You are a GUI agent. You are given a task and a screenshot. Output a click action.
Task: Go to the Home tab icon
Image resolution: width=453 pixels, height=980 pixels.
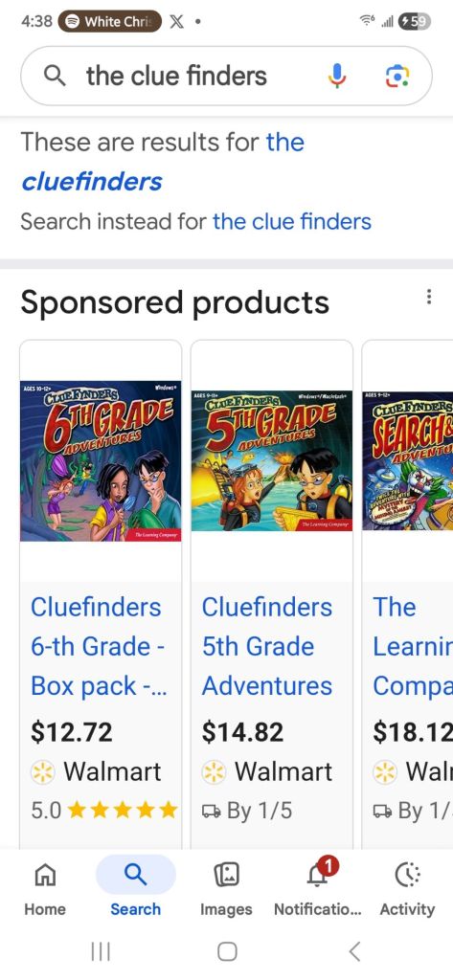tap(44, 875)
